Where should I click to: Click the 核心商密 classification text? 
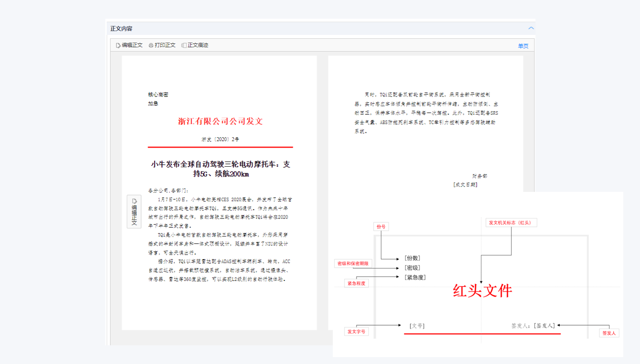[158, 94]
